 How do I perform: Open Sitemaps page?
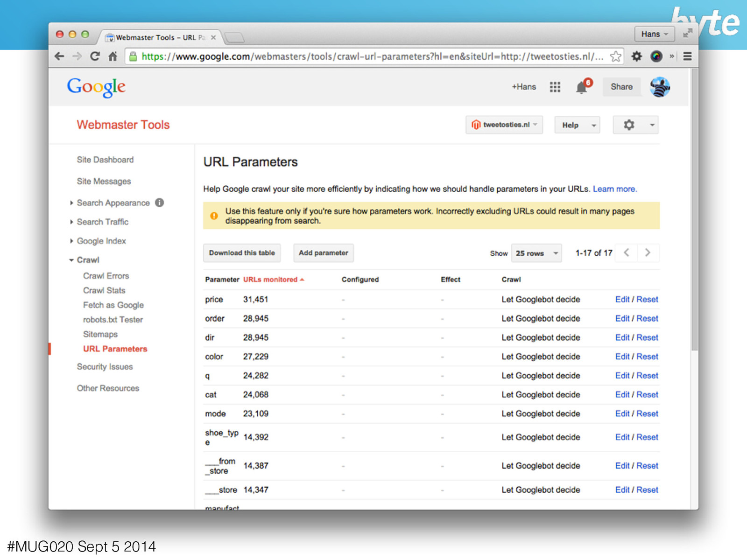[100, 334]
